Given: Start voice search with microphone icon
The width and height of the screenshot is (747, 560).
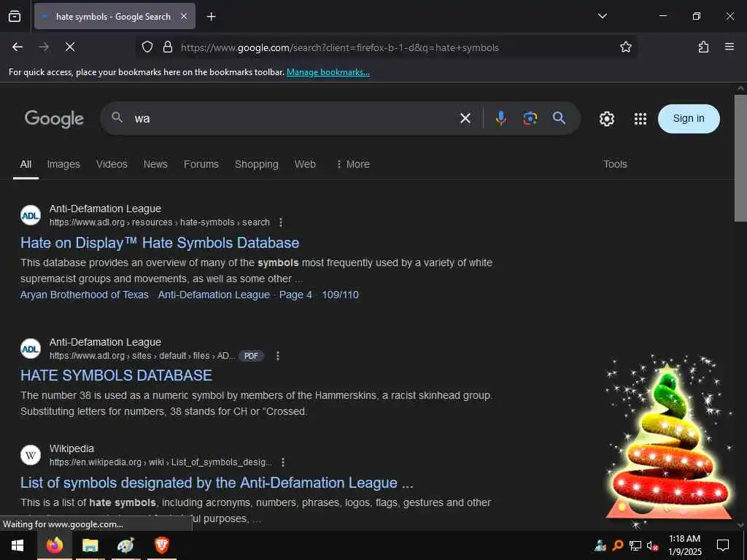Looking at the screenshot, I should 500,118.
